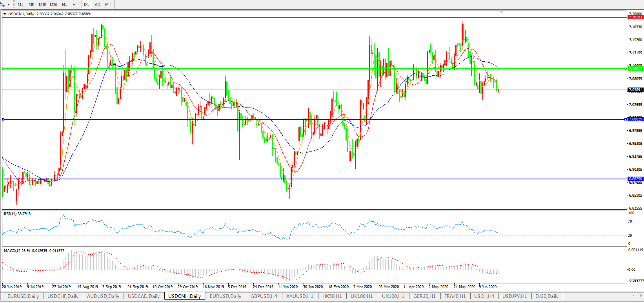Screen dimensions: 644x303
Task: Click the gray chart shift triangle marker
Action: coord(501,12)
